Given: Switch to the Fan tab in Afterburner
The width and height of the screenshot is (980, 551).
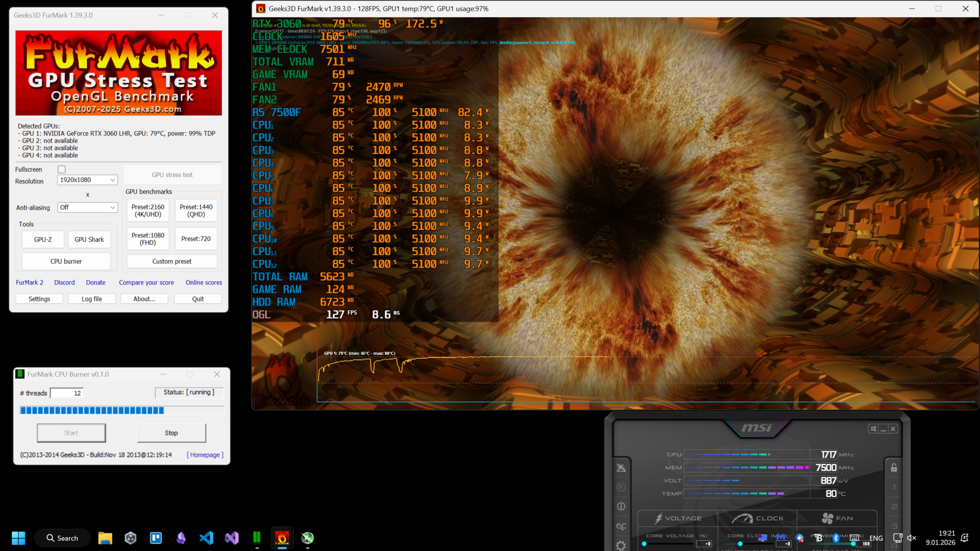Looking at the screenshot, I should coord(838,518).
